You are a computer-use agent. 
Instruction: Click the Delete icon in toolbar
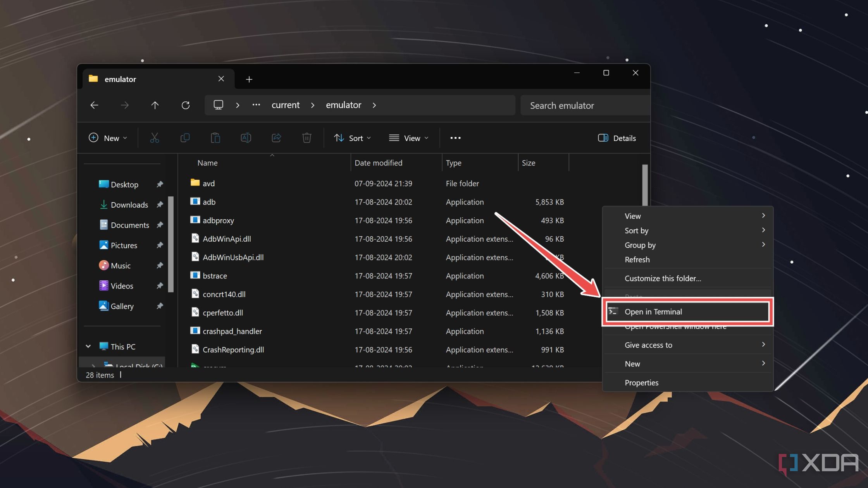[306, 138]
